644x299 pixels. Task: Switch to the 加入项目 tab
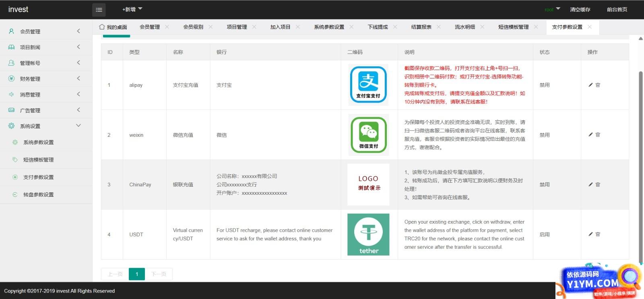click(280, 27)
